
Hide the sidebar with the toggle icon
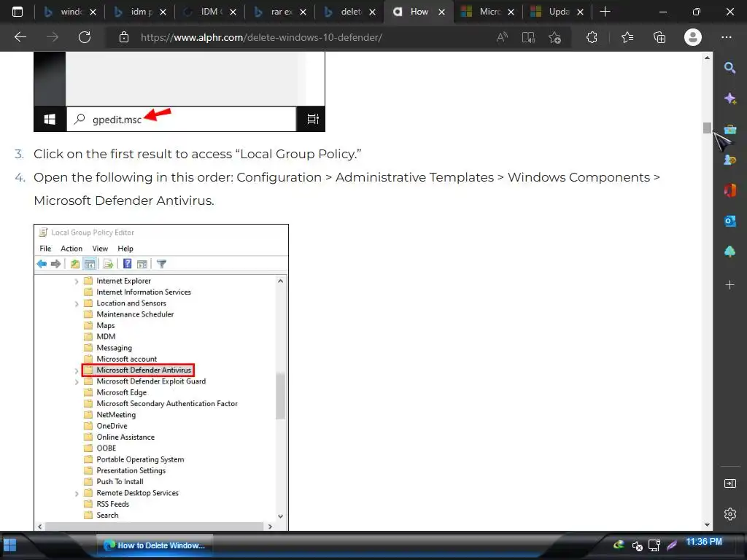[729, 483]
